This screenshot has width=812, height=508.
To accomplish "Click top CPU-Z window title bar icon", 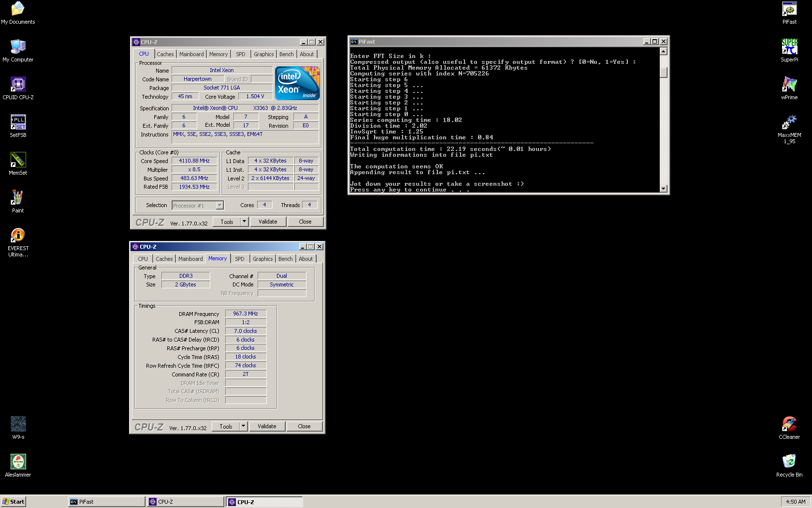I will (x=136, y=42).
